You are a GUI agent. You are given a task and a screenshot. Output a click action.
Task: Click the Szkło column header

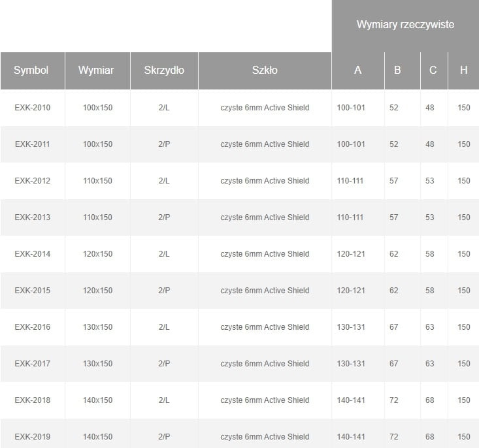tap(265, 71)
